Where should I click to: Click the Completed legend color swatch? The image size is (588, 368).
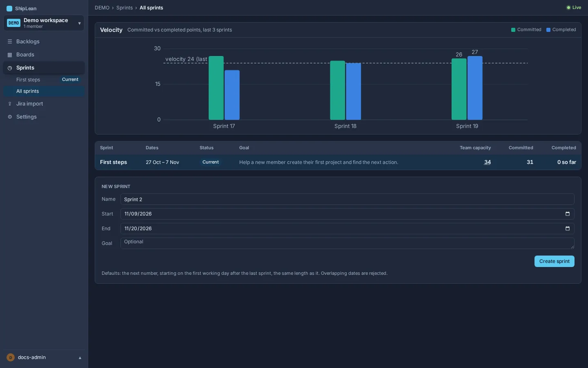click(x=548, y=30)
